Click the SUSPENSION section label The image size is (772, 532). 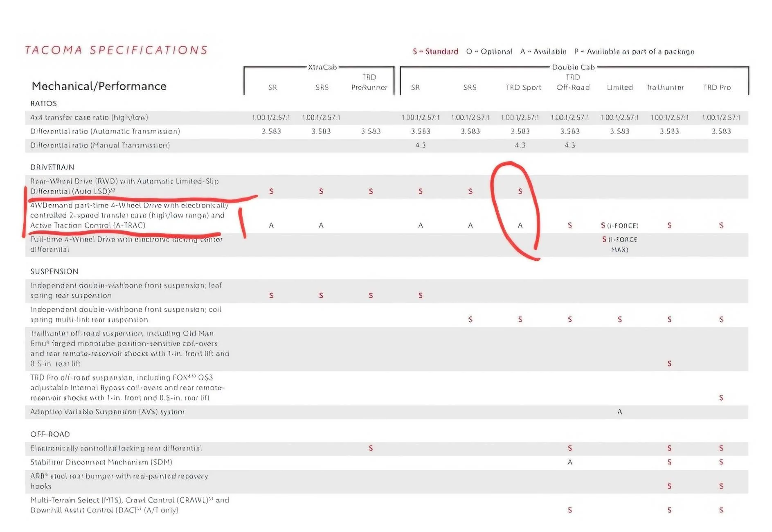tap(54, 271)
